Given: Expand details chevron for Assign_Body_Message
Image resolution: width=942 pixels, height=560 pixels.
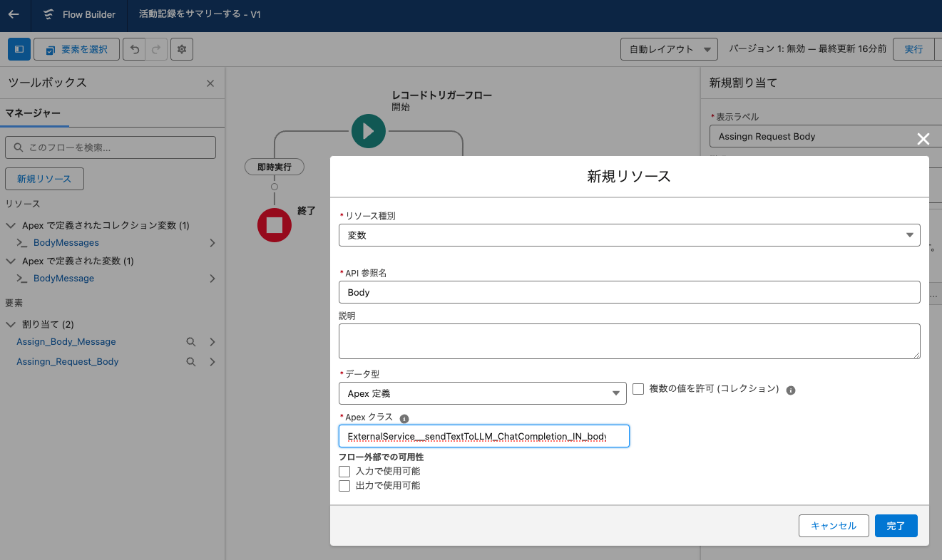Looking at the screenshot, I should tap(213, 342).
